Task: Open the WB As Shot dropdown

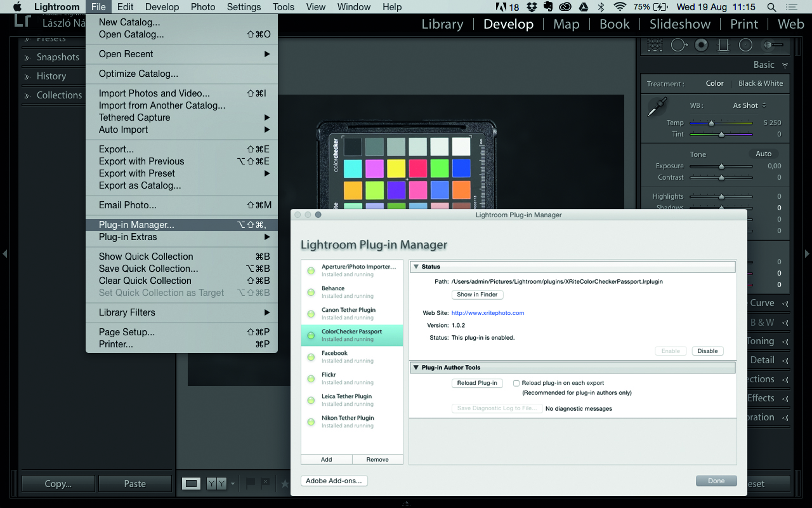Action: click(x=749, y=105)
